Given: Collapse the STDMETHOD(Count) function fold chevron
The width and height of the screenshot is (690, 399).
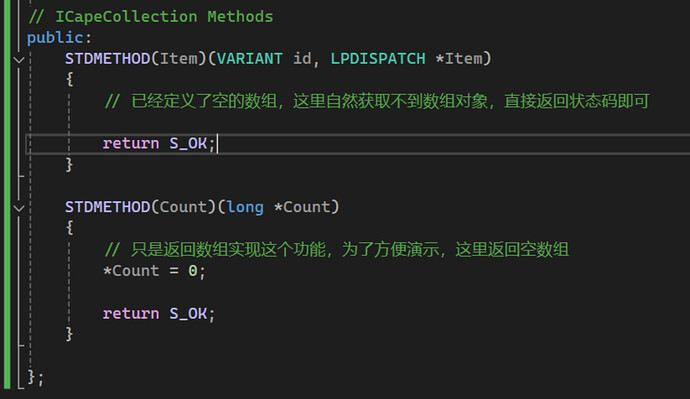Looking at the screenshot, I should tap(18, 208).
